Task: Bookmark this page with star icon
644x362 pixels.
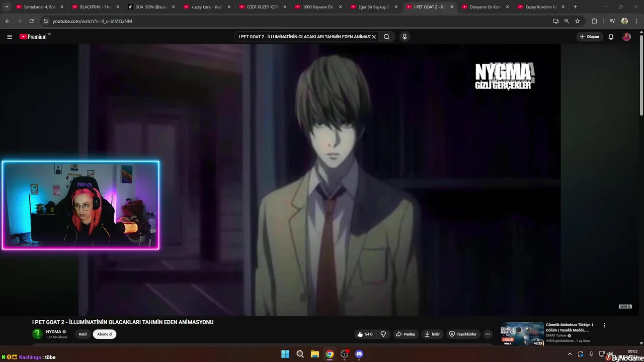Action: coord(578,21)
